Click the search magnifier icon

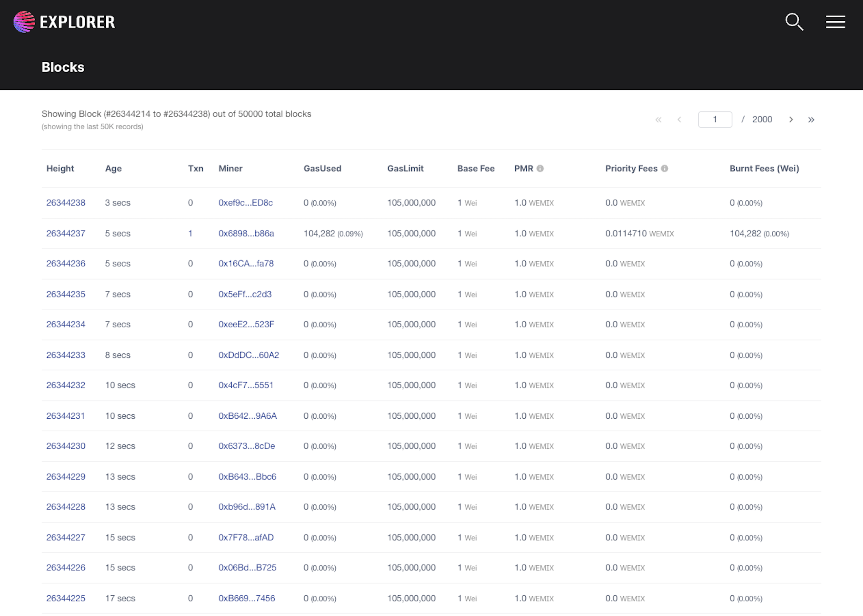coord(794,22)
